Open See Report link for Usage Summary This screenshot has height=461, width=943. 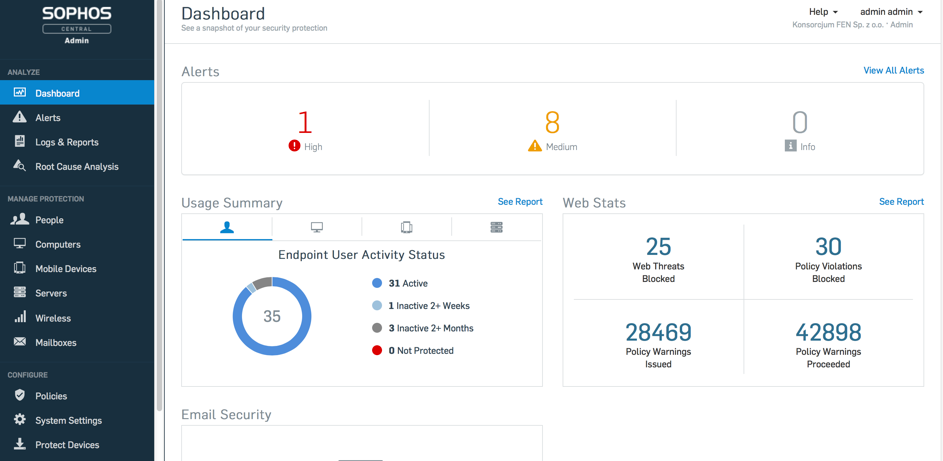coord(520,202)
